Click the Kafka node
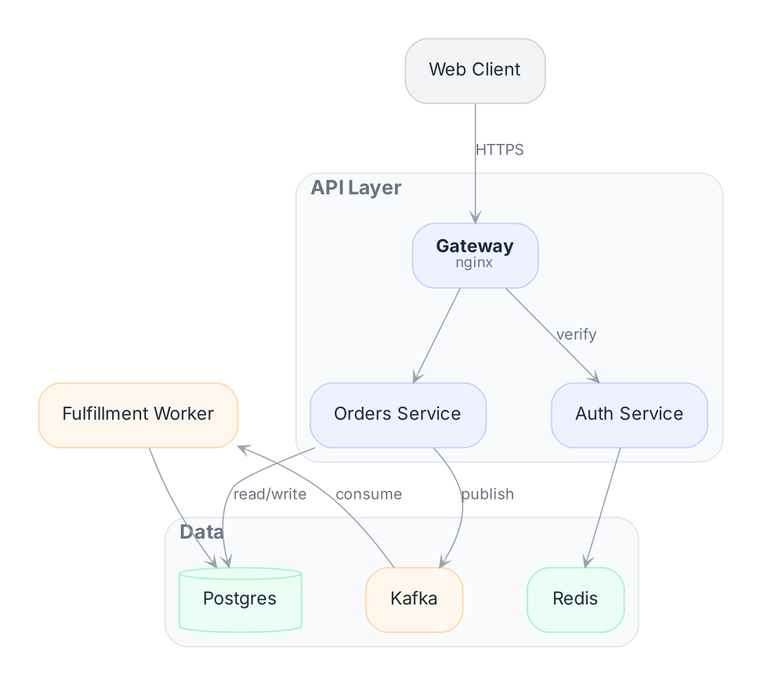Image resolution: width=776 pixels, height=700 pixels. pyautogui.click(x=414, y=600)
